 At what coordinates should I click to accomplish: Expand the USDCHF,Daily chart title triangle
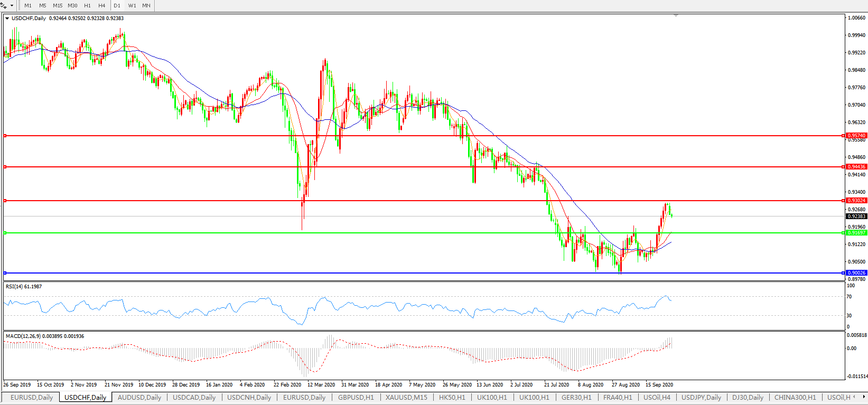[x=7, y=18]
